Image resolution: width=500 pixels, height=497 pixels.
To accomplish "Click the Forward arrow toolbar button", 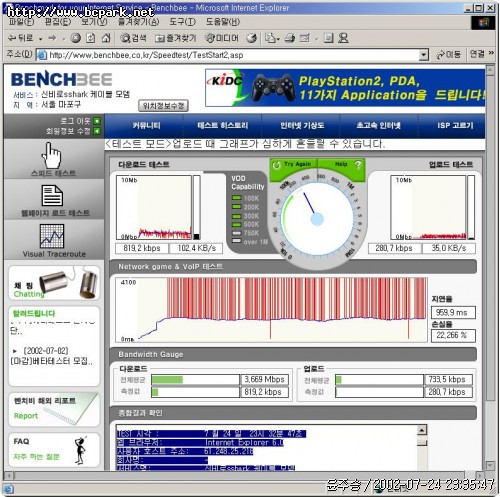I will 53,38.
